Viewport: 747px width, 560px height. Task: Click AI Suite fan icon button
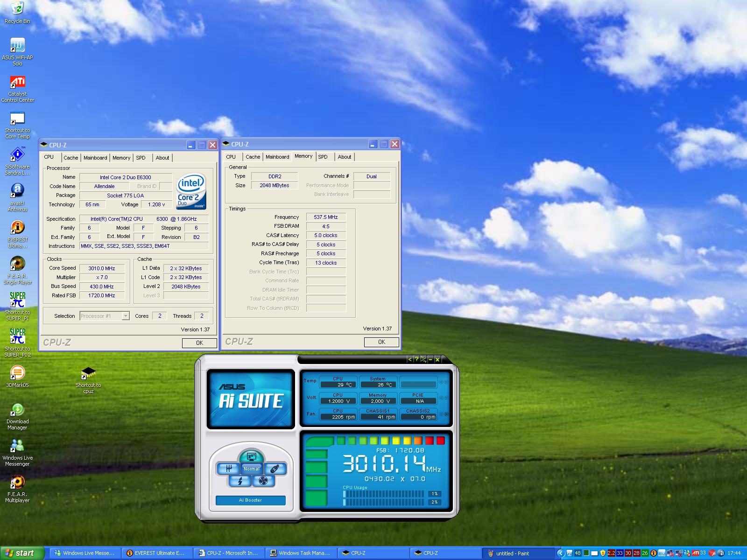pyautogui.click(x=263, y=481)
